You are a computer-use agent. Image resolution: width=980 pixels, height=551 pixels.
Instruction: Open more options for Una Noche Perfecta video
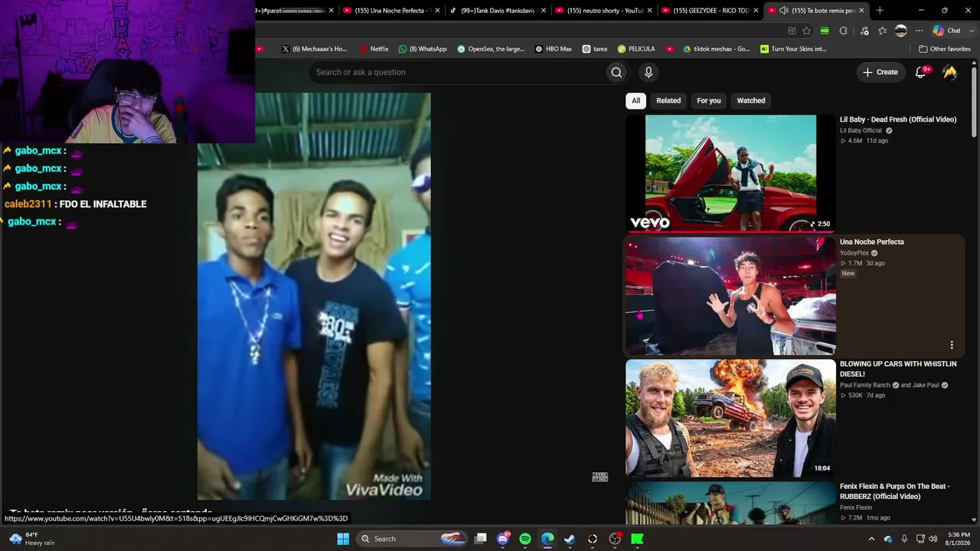tap(952, 345)
